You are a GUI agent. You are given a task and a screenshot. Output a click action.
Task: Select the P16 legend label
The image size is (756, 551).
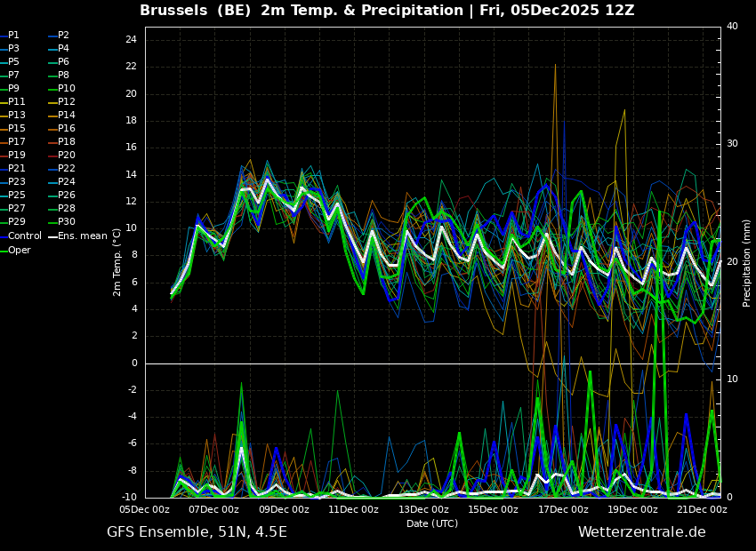[67, 129]
